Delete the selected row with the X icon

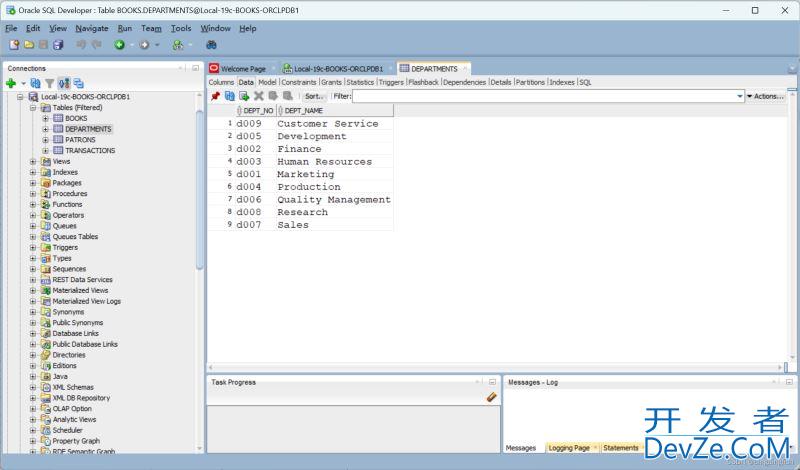click(259, 96)
